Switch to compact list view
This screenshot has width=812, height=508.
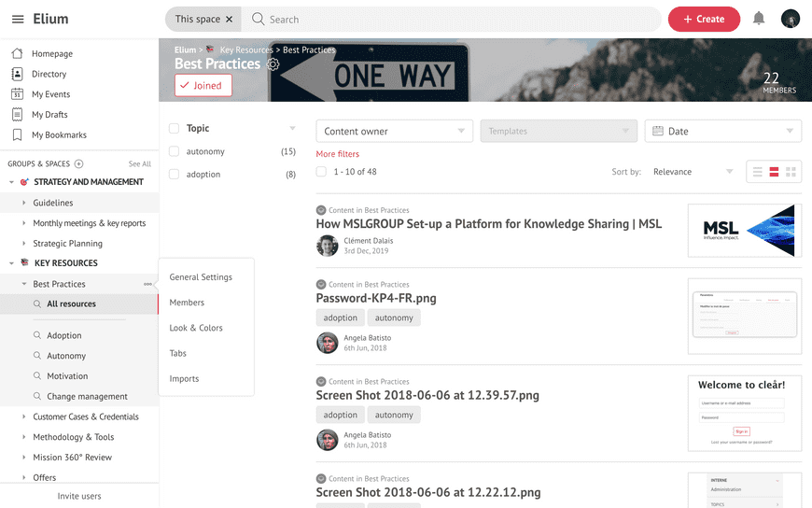pos(757,172)
